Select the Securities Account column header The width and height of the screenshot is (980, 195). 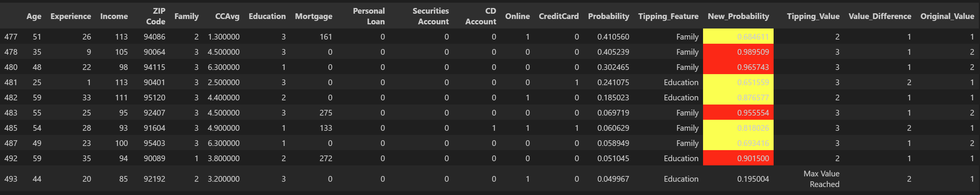tap(430, 16)
